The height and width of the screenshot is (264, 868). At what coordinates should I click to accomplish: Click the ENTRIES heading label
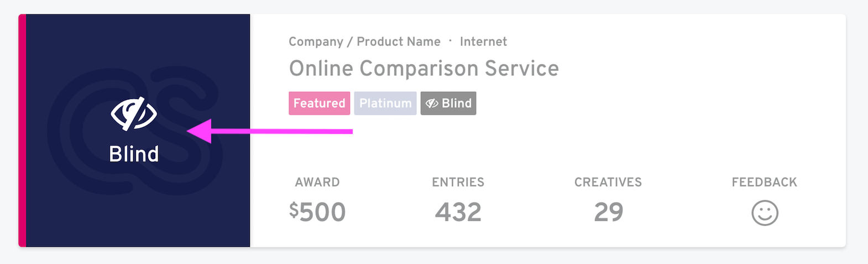[458, 182]
